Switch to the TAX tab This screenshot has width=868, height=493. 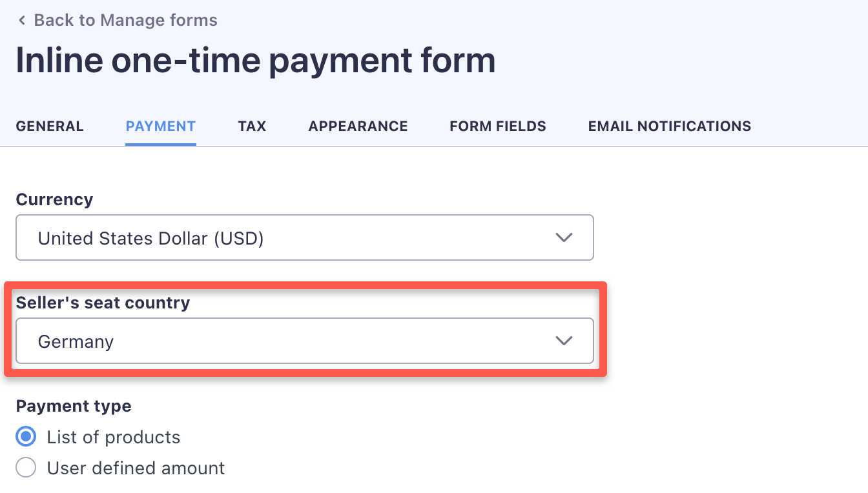click(x=252, y=126)
